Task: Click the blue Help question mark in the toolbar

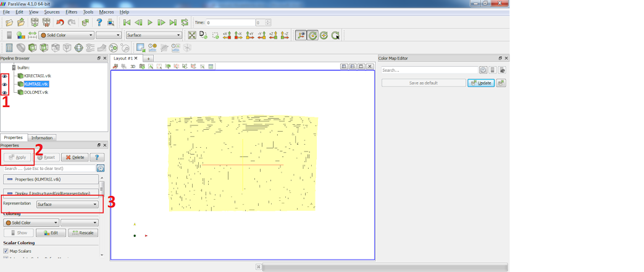Action: click(x=99, y=23)
